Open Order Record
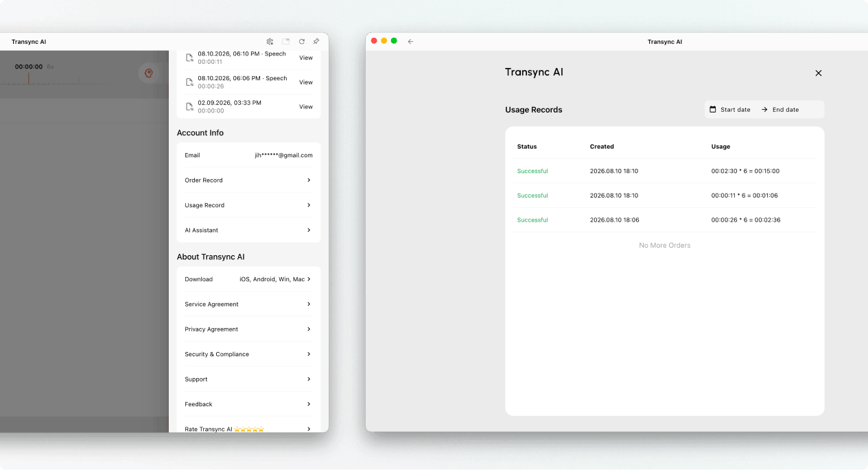The height and width of the screenshot is (470, 868). [x=248, y=180]
